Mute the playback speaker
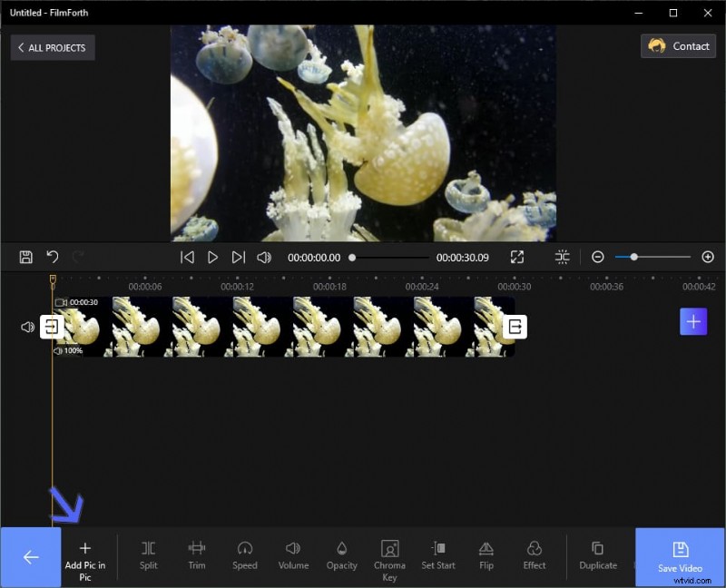 pos(263,257)
